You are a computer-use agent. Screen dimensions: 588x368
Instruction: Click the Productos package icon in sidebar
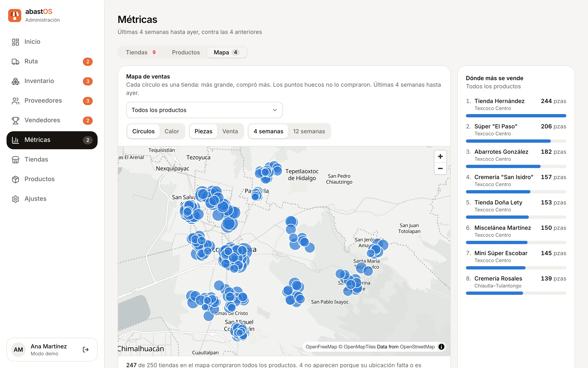coord(15,179)
